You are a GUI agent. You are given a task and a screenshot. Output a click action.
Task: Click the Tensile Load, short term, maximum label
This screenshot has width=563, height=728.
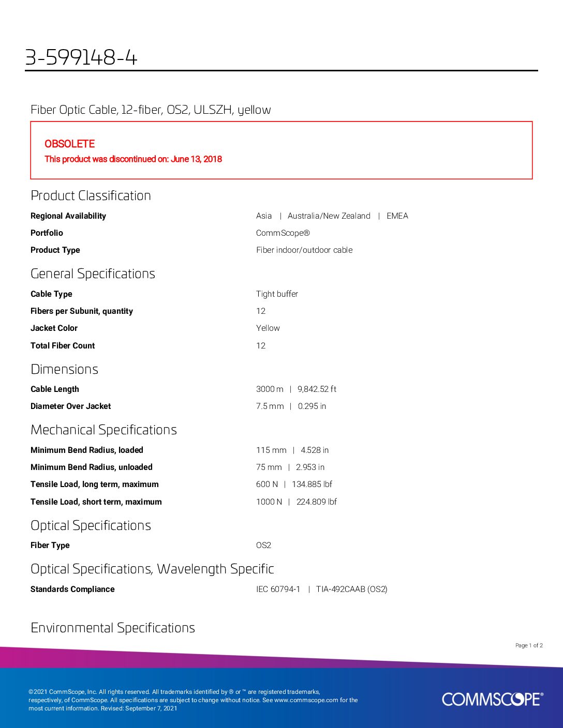[96, 502]
